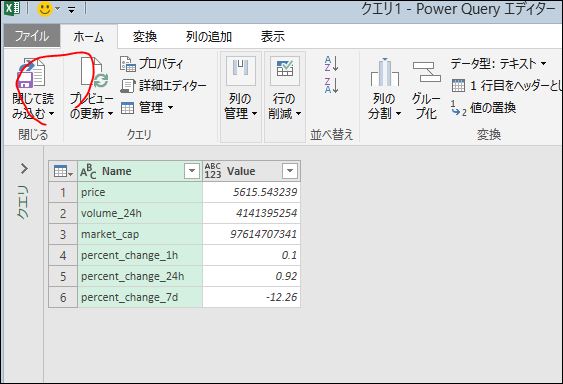This screenshot has width=563, height=384.
Task: Click 値の置換 replace values
Action: 484,108
